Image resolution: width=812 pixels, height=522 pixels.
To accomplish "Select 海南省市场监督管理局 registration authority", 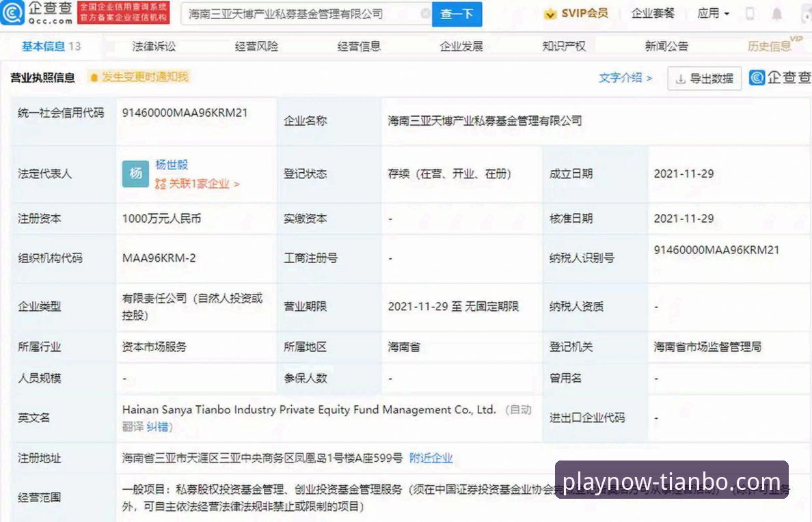I will [x=707, y=347].
